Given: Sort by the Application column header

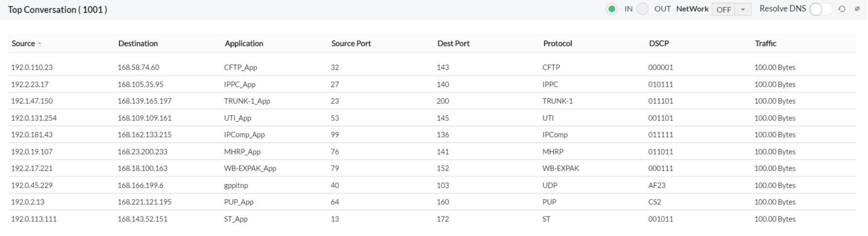Looking at the screenshot, I should click(244, 43).
